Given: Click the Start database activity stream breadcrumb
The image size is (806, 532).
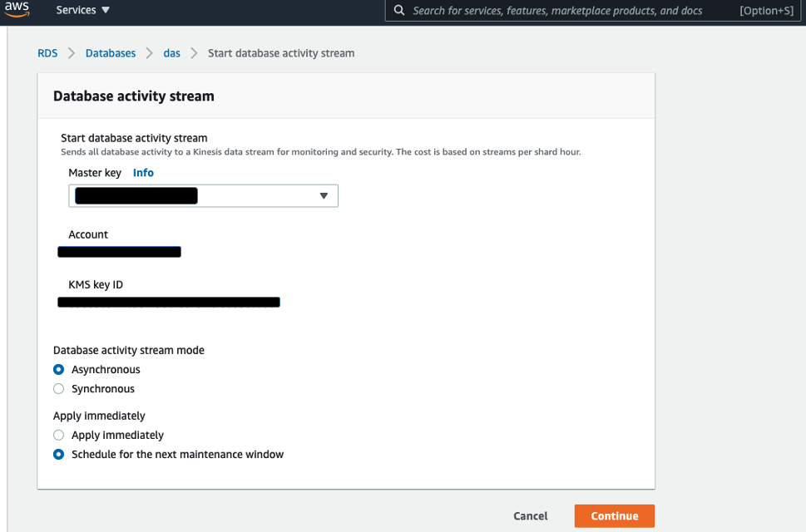Looking at the screenshot, I should click(x=281, y=53).
